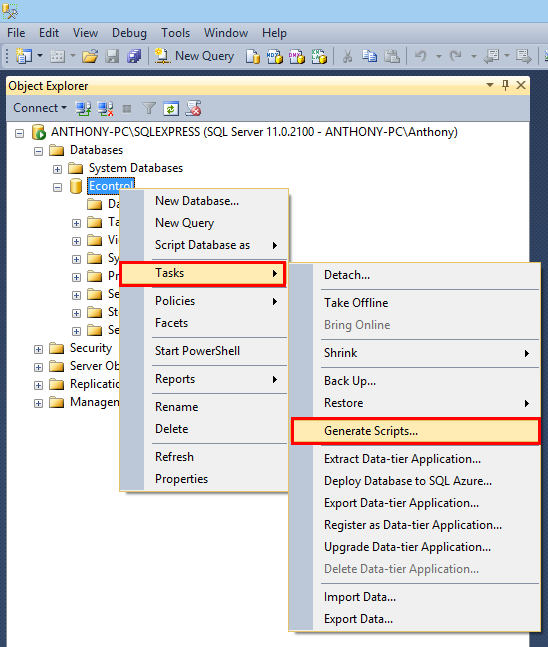This screenshot has width=548, height=647.
Task: Open the View menu
Action: pos(85,33)
